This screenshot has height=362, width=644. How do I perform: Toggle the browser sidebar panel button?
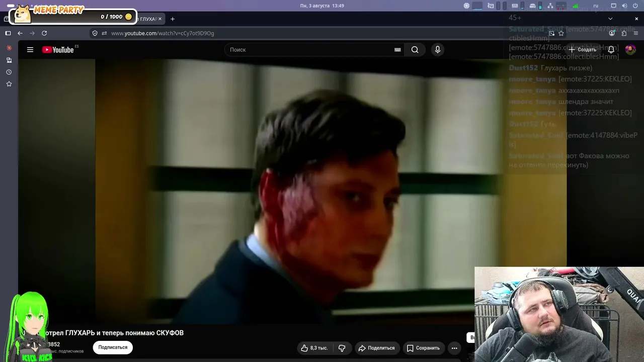click(8, 33)
